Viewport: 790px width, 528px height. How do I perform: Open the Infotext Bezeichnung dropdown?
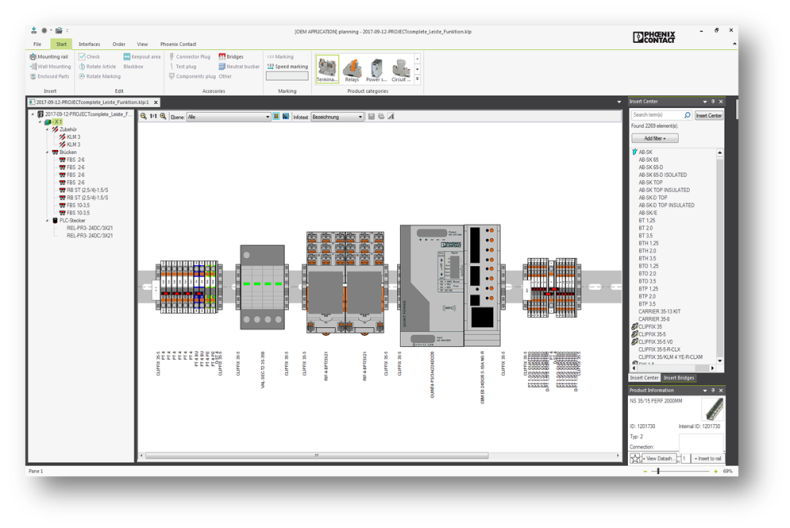[x=337, y=116]
